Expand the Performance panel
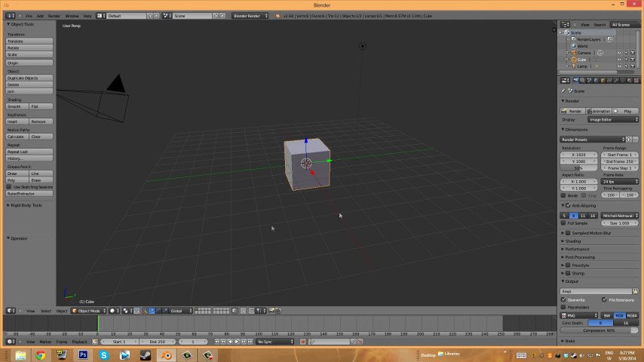644x362 pixels. (x=577, y=249)
